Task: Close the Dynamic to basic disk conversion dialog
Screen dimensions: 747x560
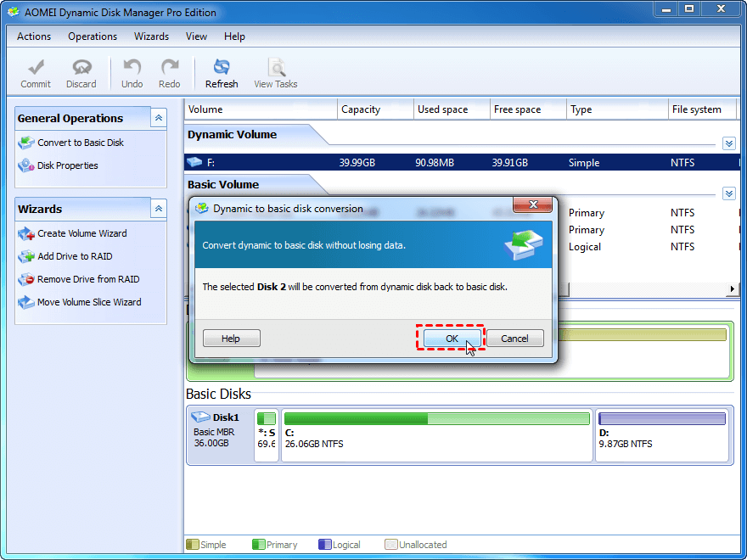Action: [532, 204]
